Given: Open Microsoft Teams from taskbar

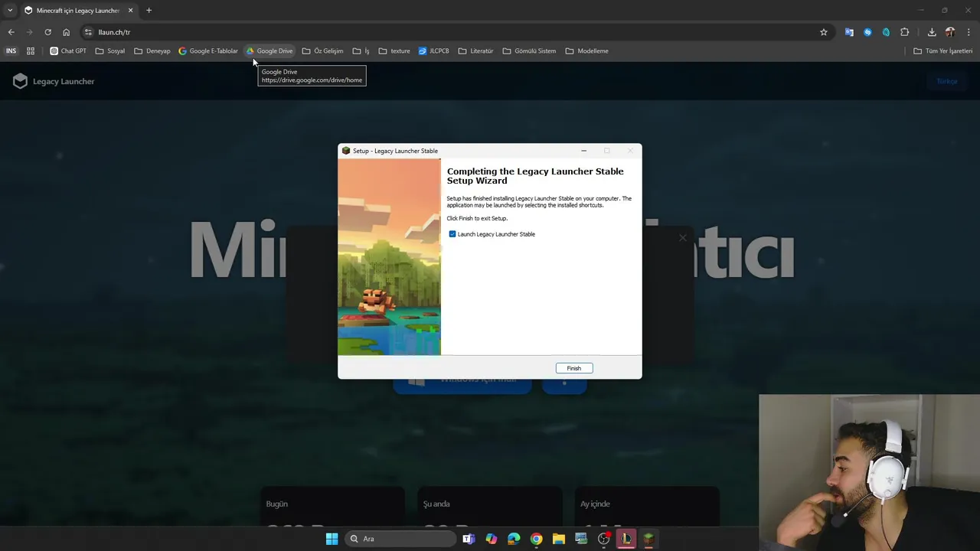Looking at the screenshot, I should pyautogui.click(x=469, y=539).
